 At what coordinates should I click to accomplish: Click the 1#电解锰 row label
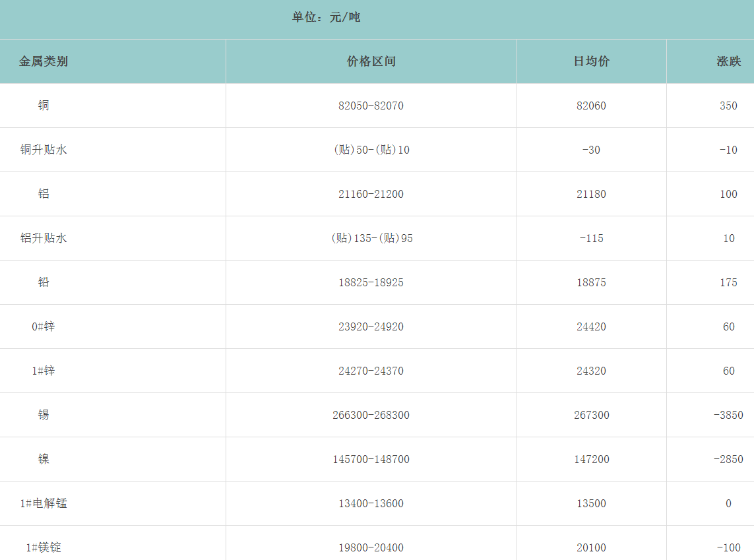44,503
